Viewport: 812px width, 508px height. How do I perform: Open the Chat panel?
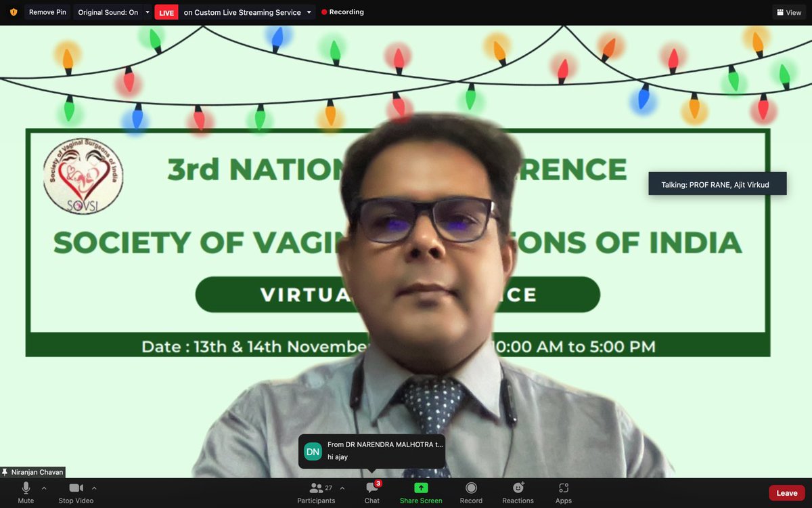(x=372, y=493)
